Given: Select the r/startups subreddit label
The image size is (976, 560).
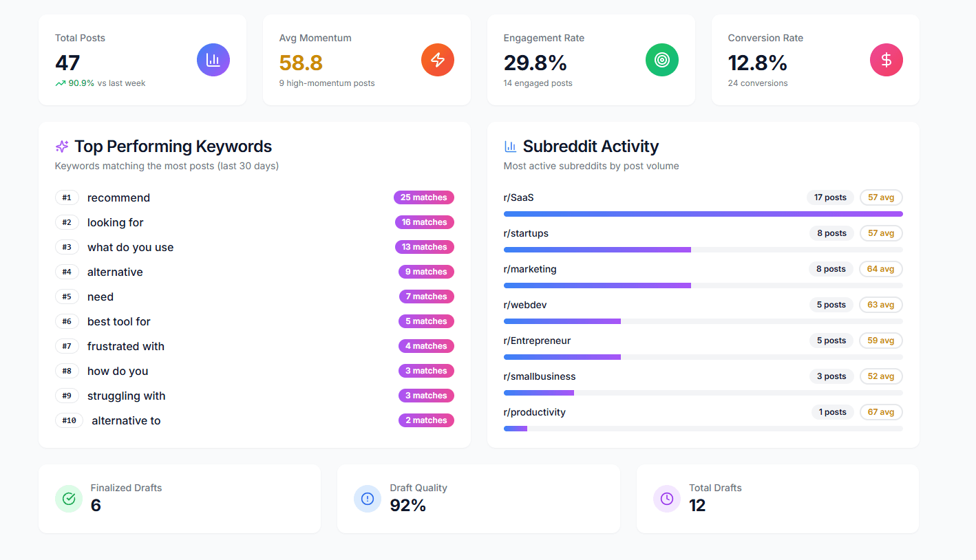Looking at the screenshot, I should 526,233.
